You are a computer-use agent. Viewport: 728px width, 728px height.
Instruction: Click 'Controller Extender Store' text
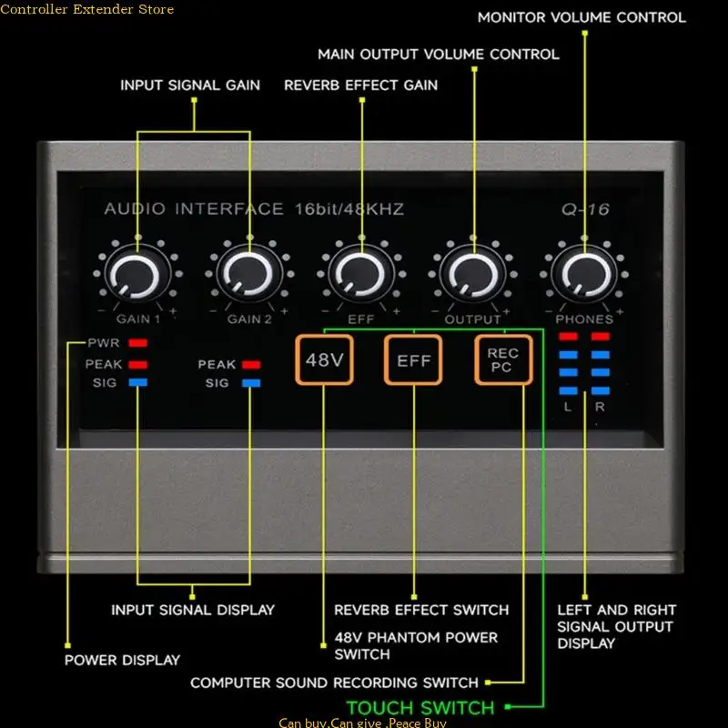point(86,9)
